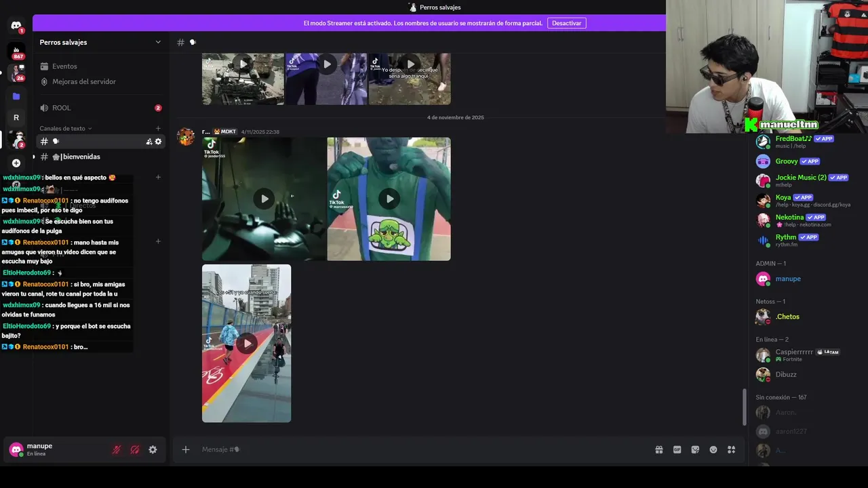Play the dark hands TikTok video
868x488 pixels.
(264, 199)
